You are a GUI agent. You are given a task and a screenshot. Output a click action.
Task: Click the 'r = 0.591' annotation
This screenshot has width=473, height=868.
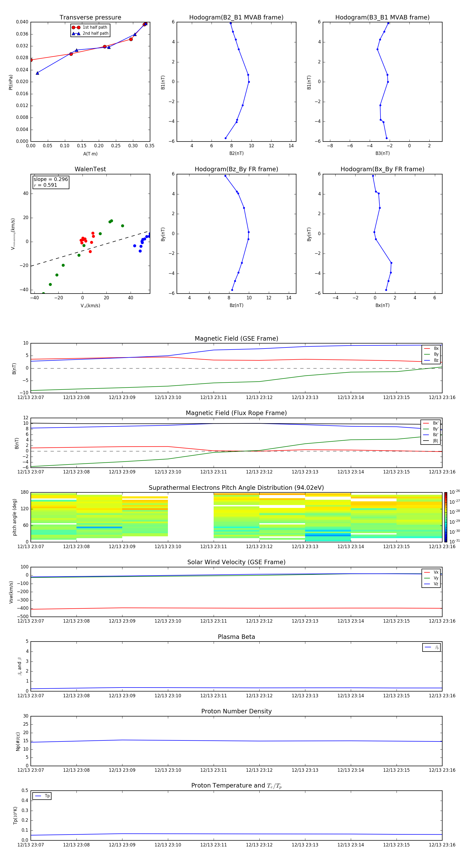(x=45, y=185)
